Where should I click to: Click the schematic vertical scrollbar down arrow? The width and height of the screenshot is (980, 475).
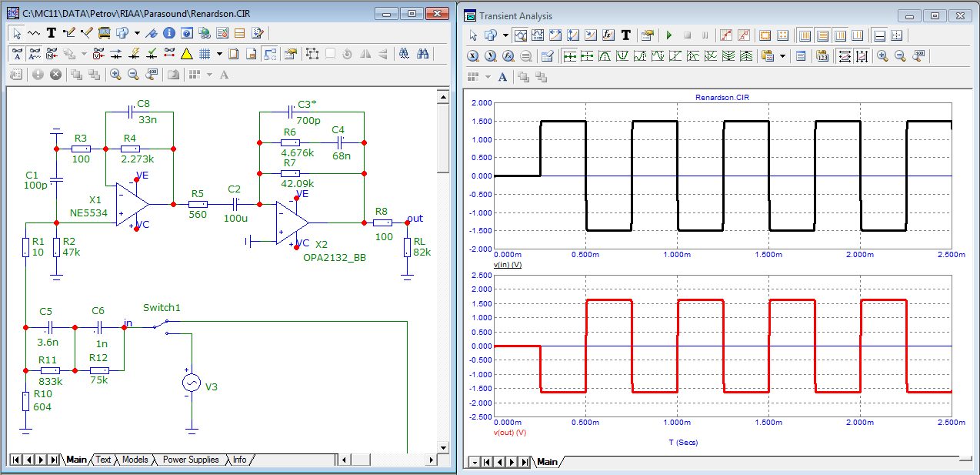click(x=442, y=447)
